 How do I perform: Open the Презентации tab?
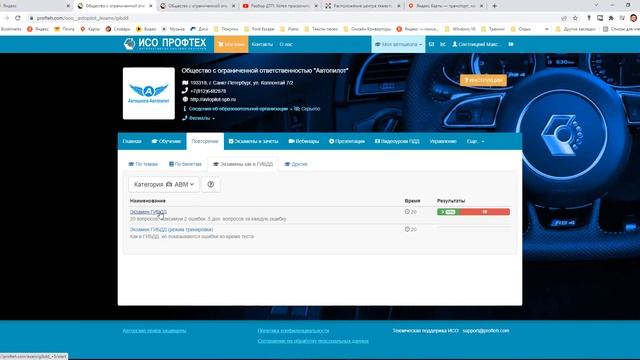click(x=347, y=141)
